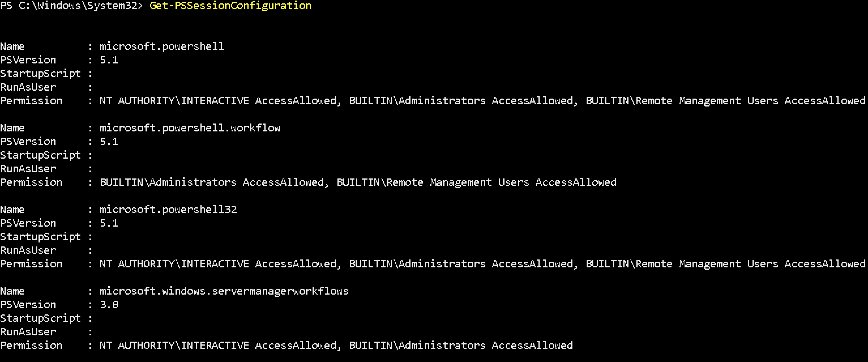Click PSVersion 5.1 under microsoft.powershell.workflow
Viewport: 868px width, 362px height.
[109, 142]
